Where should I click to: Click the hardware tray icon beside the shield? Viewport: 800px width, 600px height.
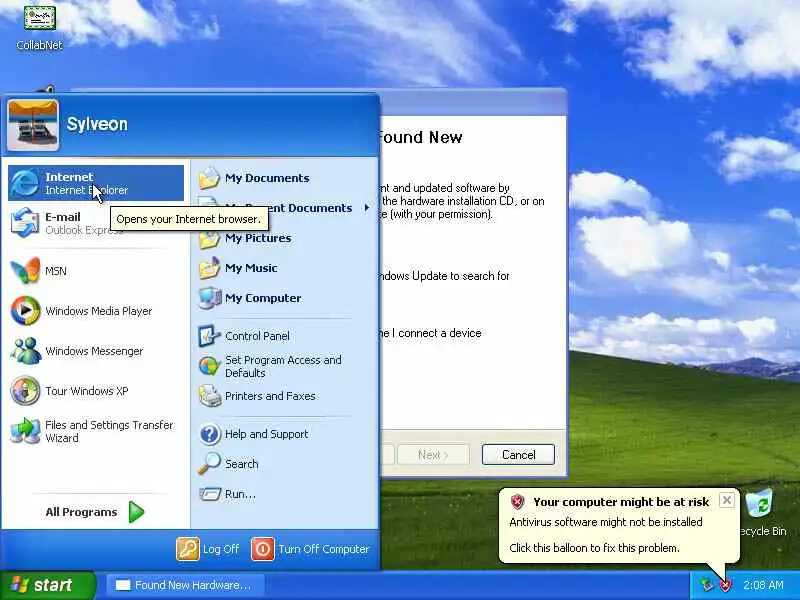[x=707, y=585]
